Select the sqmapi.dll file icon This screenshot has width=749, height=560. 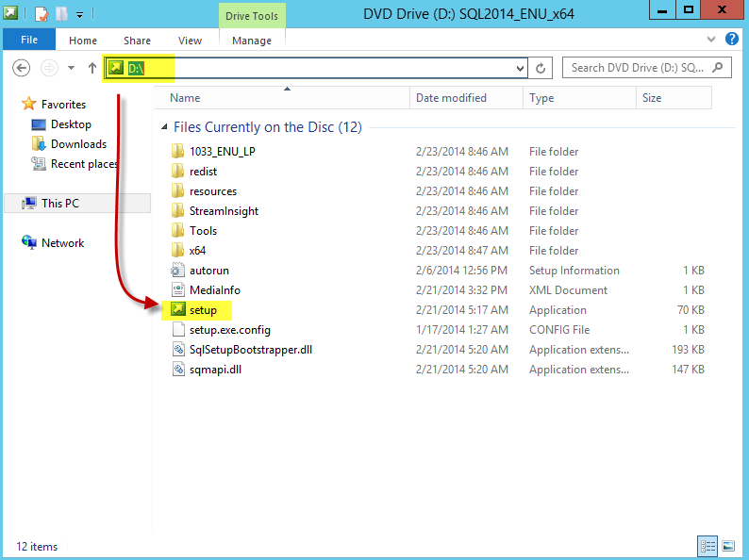pos(178,369)
